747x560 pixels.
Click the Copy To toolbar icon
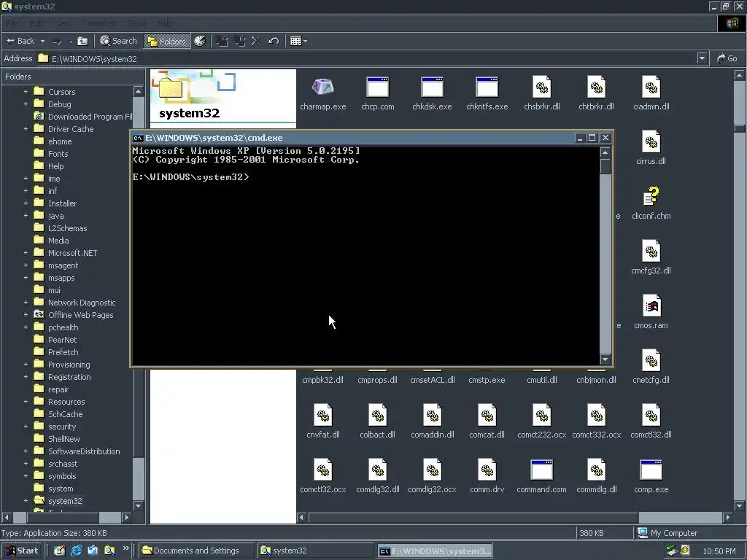coord(239,41)
